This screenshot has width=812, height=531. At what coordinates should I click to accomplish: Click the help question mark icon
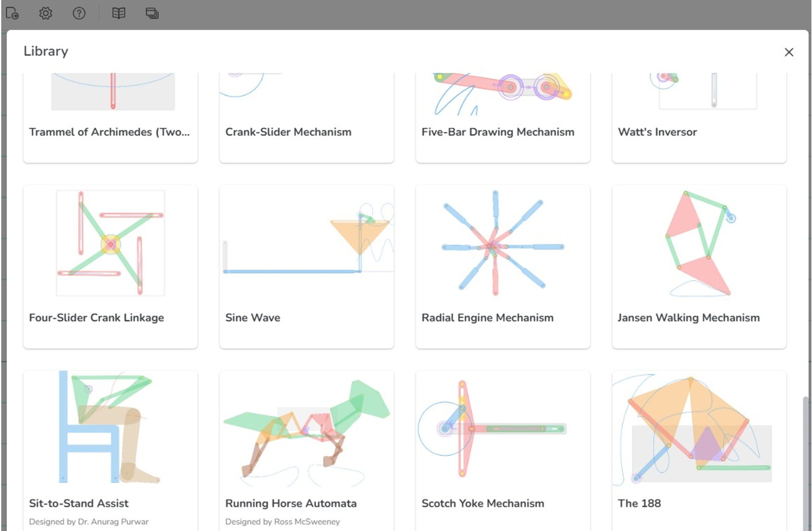79,13
